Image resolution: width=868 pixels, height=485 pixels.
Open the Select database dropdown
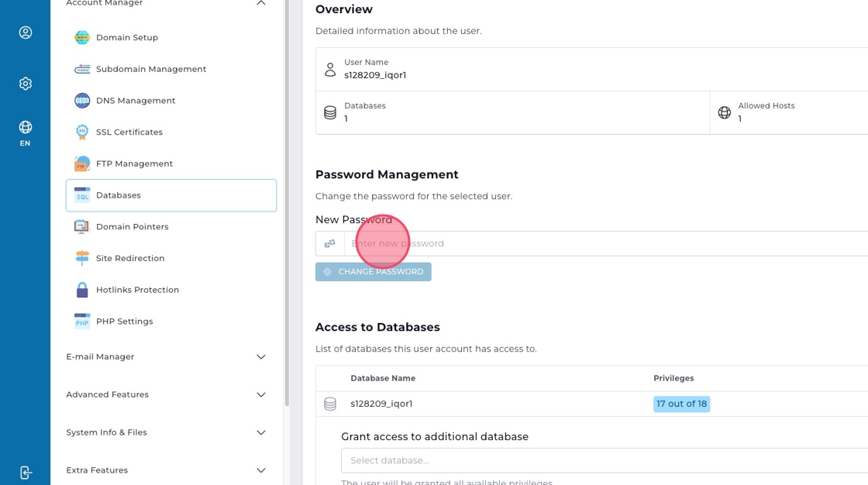coord(604,460)
